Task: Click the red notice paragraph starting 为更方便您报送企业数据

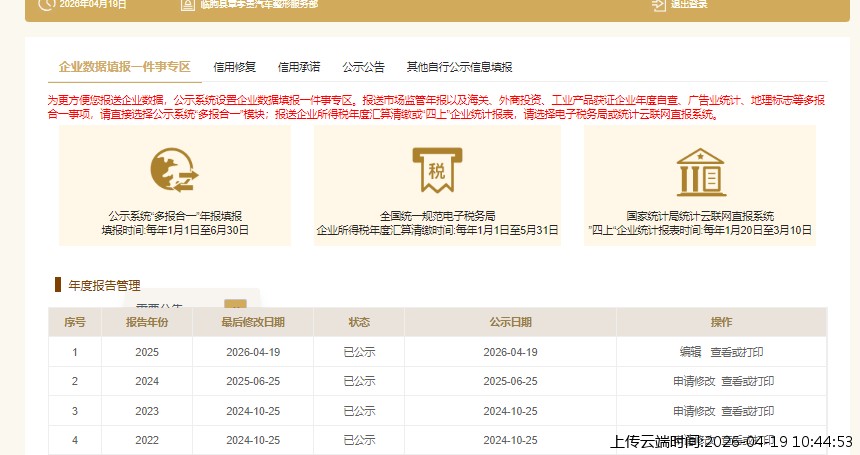Action: click(x=437, y=107)
